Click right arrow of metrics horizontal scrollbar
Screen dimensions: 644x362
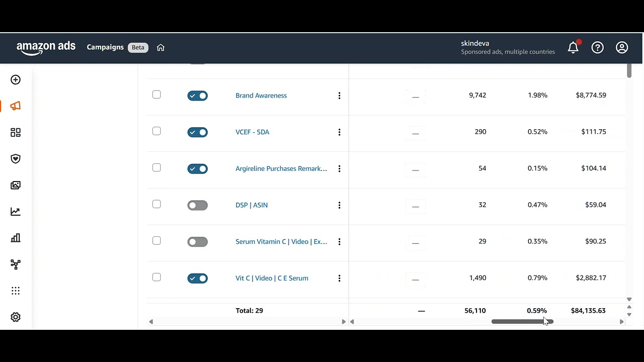621,322
